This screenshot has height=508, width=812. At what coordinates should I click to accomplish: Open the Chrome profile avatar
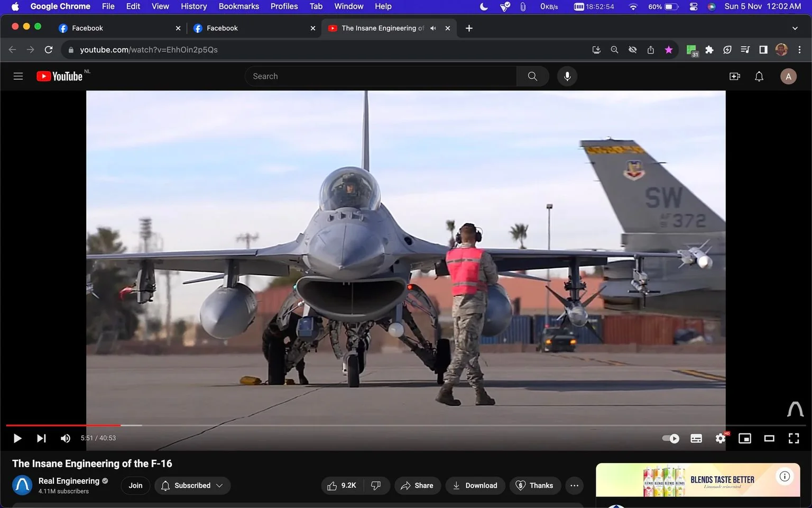781,50
